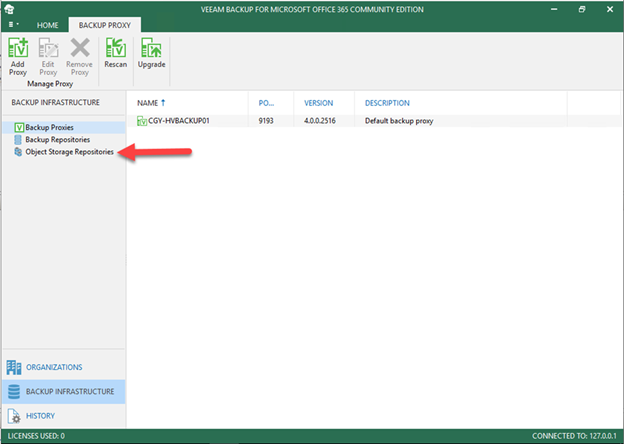Minimize the Veeam window
The height and width of the screenshot is (444, 624).
click(x=554, y=9)
